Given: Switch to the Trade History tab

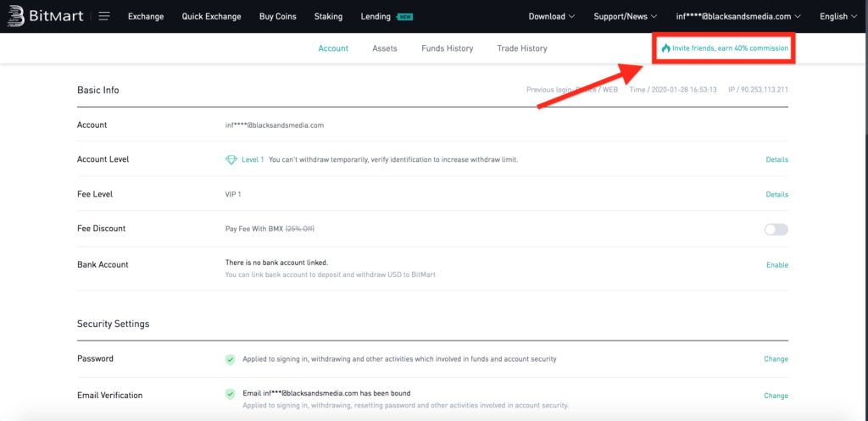Looking at the screenshot, I should (522, 48).
